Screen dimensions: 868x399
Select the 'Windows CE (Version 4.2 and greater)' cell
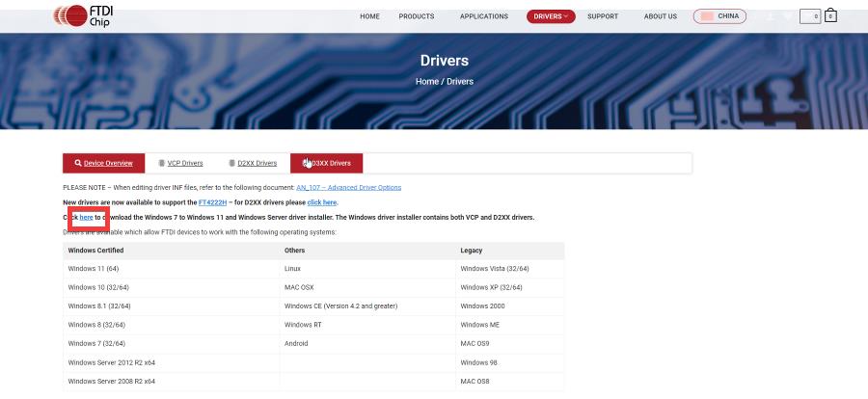pyautogui.click(x=367, y=306)
